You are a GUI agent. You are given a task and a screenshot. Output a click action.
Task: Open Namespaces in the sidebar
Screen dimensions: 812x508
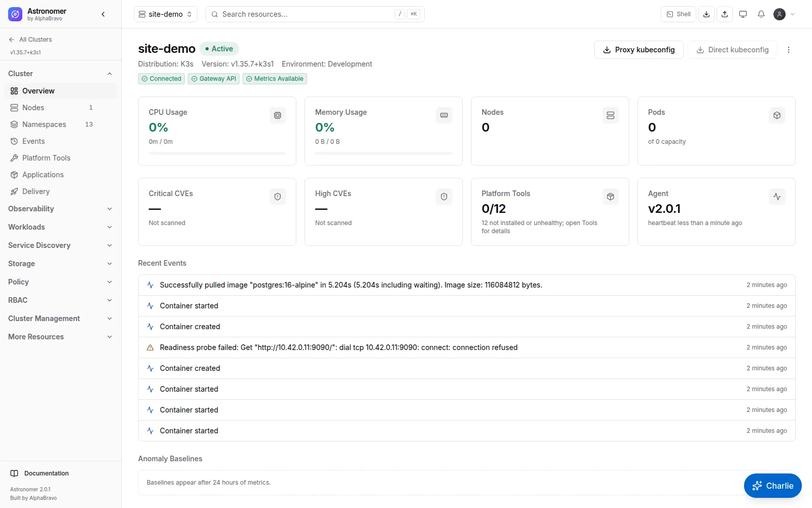60,124
